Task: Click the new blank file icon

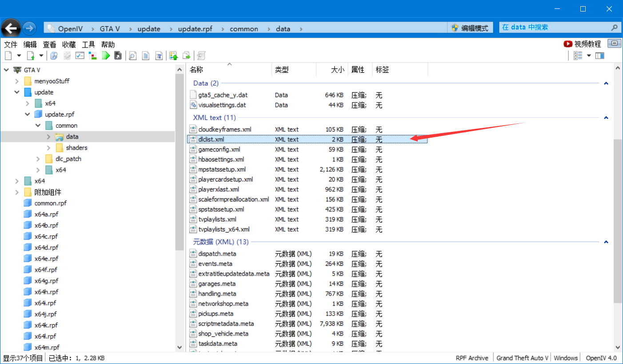Action: click(8, 55)
